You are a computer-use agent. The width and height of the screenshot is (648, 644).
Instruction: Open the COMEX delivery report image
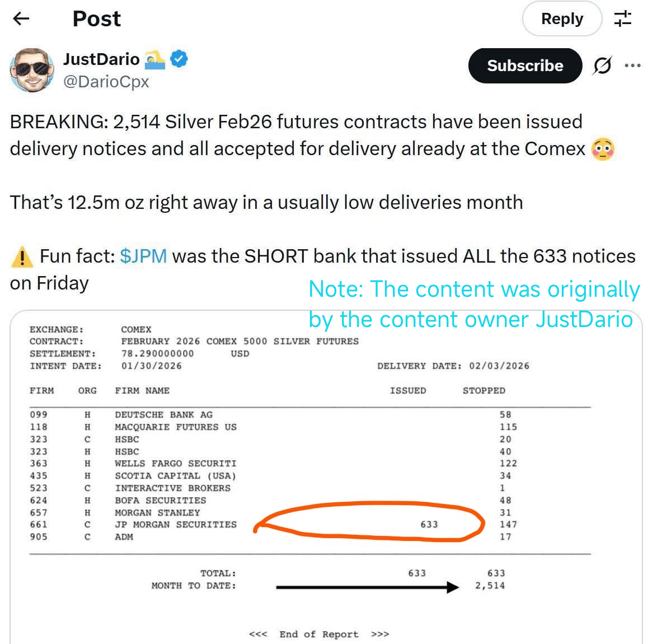[326, 477]
